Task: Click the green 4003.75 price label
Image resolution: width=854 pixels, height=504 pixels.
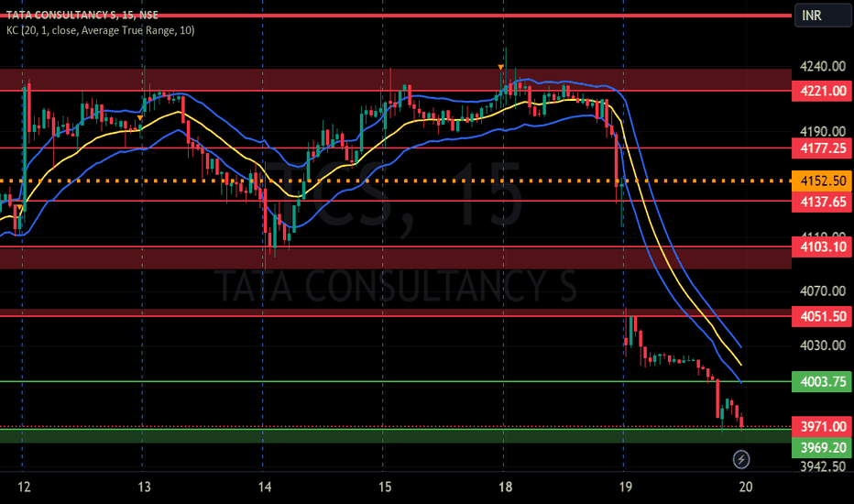Action: pos(822,382)
